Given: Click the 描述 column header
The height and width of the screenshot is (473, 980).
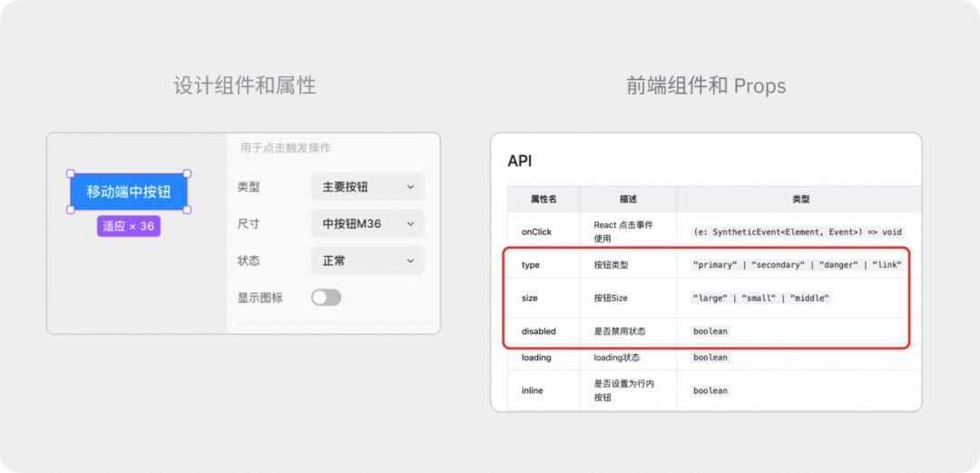Looking at the screenshot, I should [x=628, y=199].
